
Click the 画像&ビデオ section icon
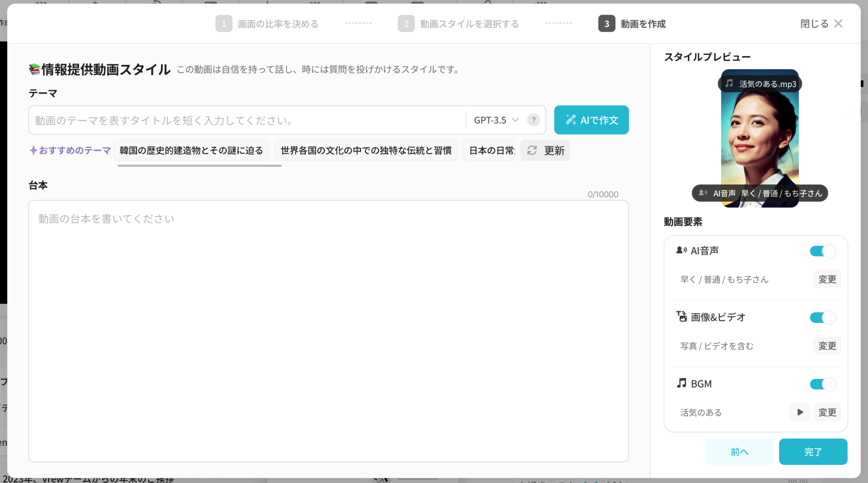click(682, 317)
